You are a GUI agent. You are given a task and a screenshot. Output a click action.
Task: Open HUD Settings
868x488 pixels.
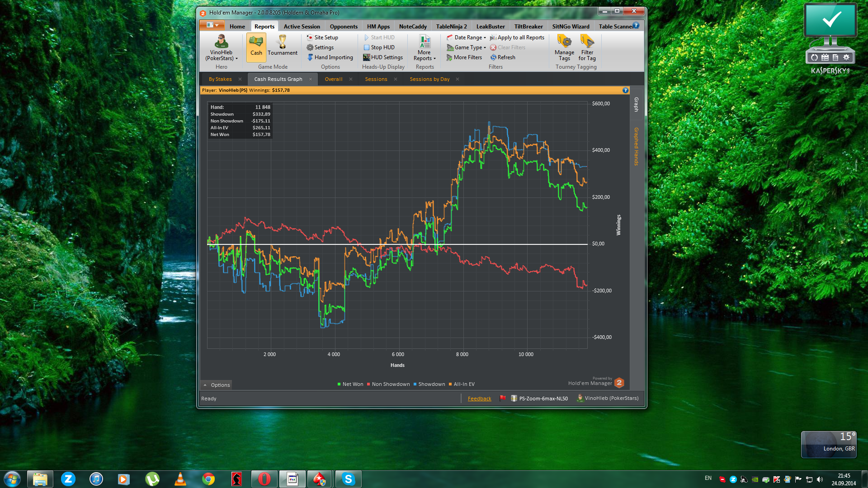[383, 57]
